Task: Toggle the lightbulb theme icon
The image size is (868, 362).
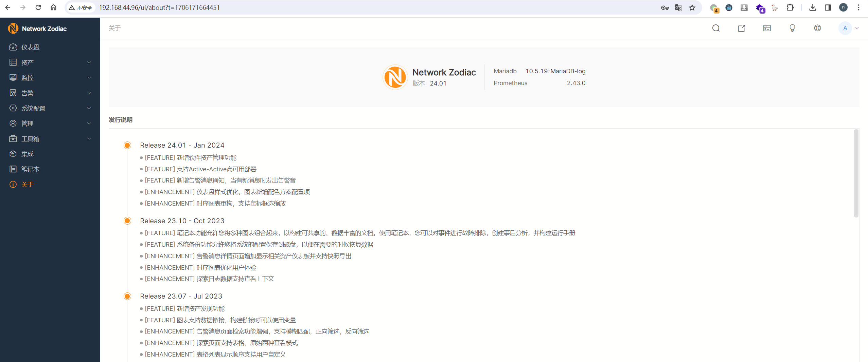Action: click(792, 28)
